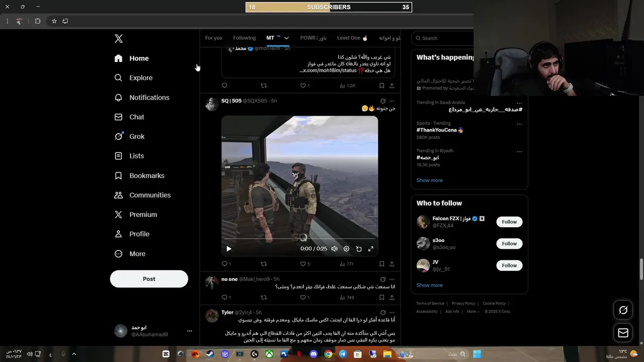Click the page vertical scrollbar
Viewport: 644px width, 362px height.
641,269
